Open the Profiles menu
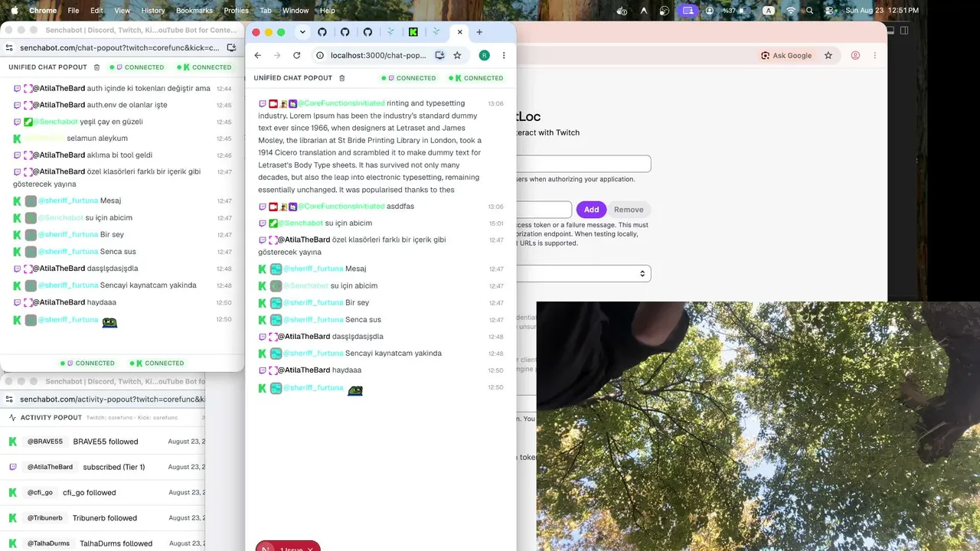980x551 pixels. [x=237, y=11]
